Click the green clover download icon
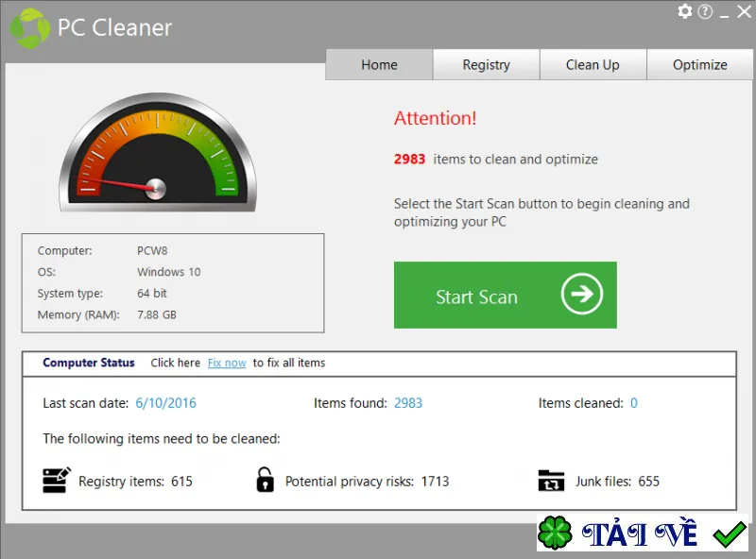The width and height of the screenshot is (756, 559). [x=555, y=533]
